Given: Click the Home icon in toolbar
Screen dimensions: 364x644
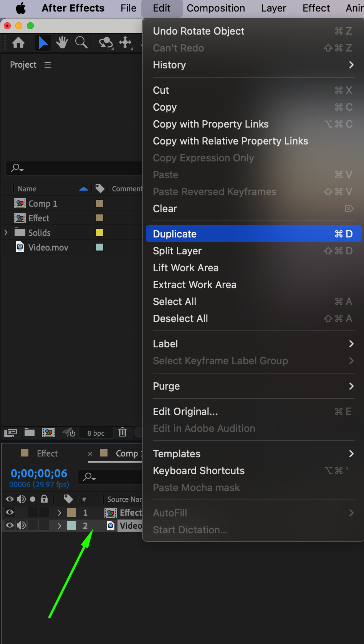Looking at the screenshot, I should click(x=18, y=42).
